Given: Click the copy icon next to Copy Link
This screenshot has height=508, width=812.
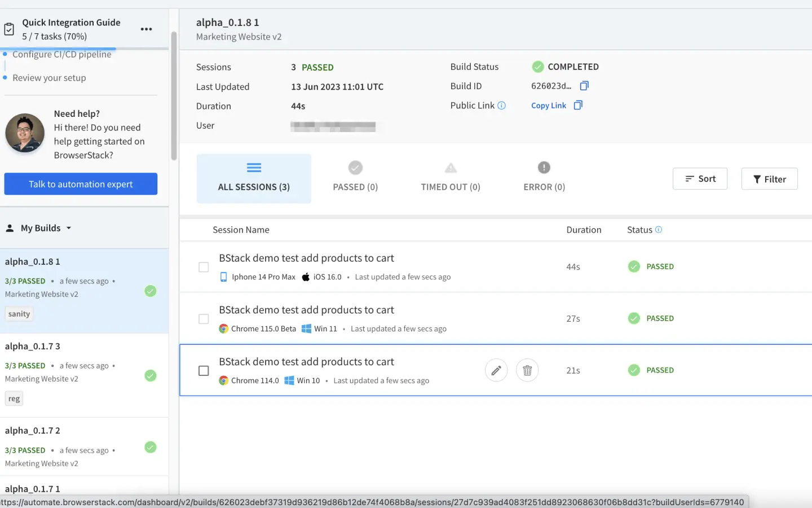Looking at the screenshot, I should point(578,106).
